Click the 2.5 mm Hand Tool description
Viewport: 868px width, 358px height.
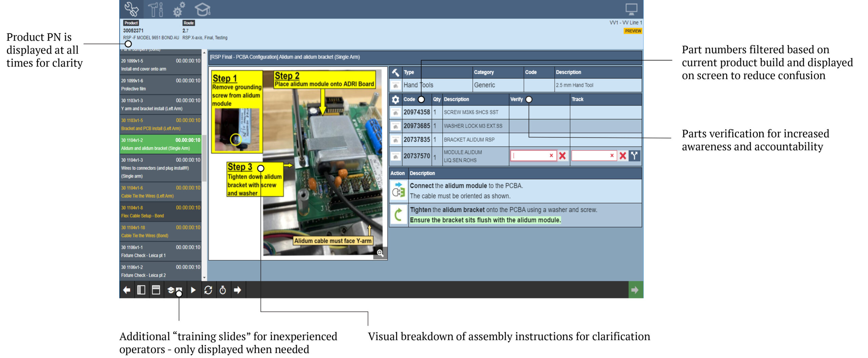574,85
